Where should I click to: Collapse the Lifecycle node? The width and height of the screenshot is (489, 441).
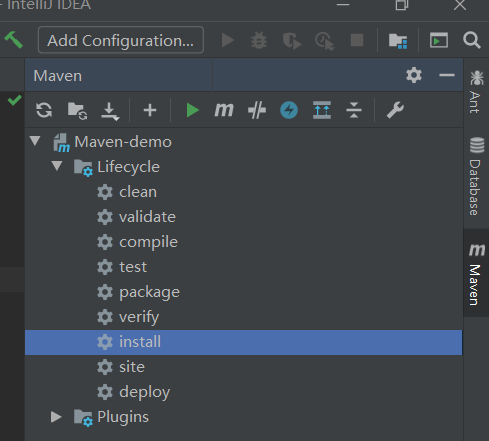point(57,166)
